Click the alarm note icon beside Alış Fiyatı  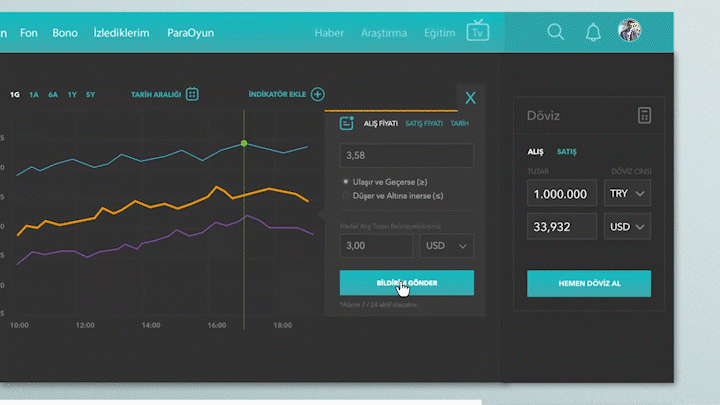point(347,123)
